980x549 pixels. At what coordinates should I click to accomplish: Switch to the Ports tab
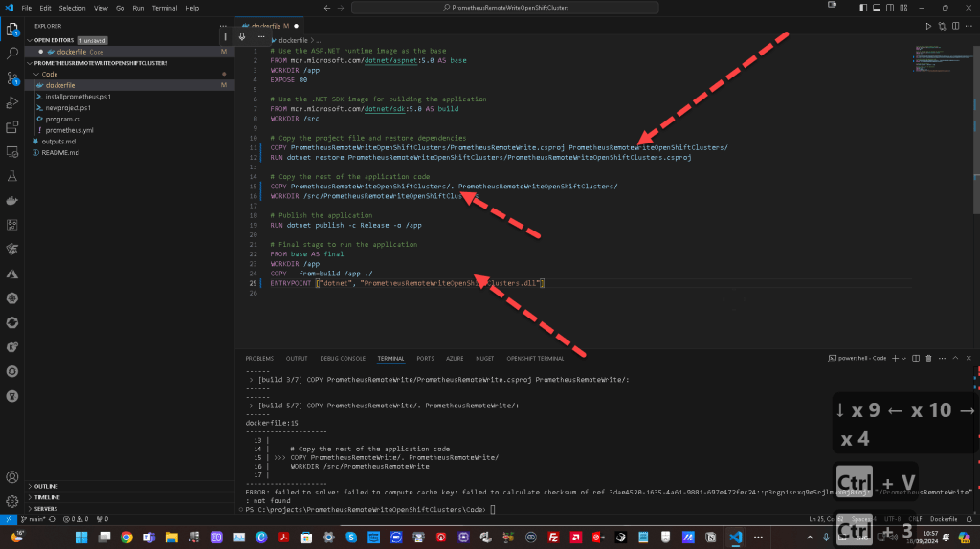point(425,359)
